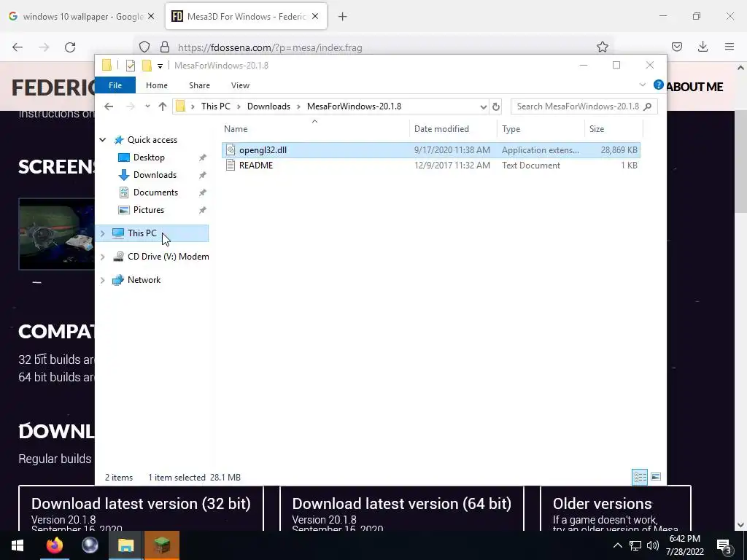Click the opengl32.dll file icon

click(231, 150)
